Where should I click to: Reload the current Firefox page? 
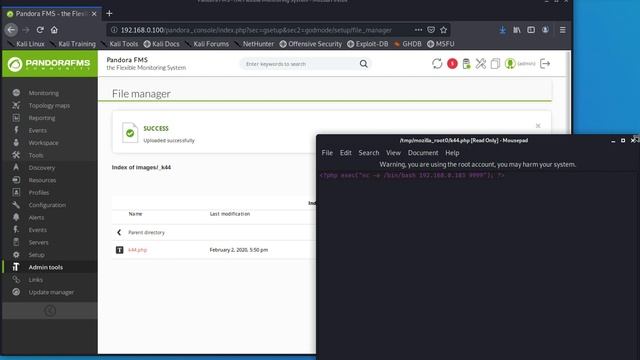click(x=40, y=30)
